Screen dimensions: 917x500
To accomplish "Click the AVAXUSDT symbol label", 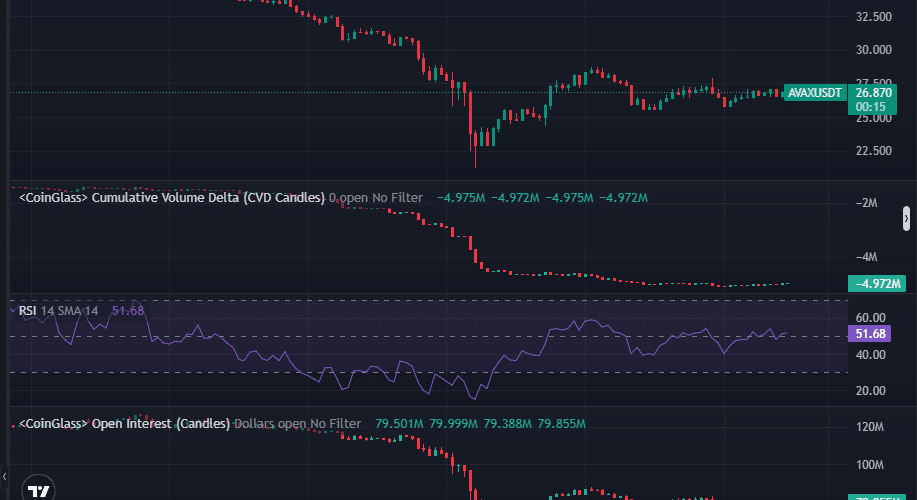I will [815, 92].
